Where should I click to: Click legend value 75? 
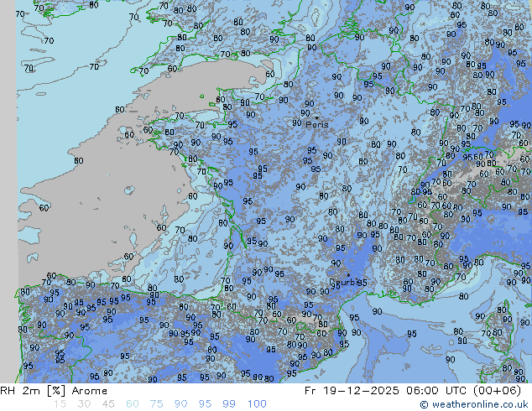point(156,404)
